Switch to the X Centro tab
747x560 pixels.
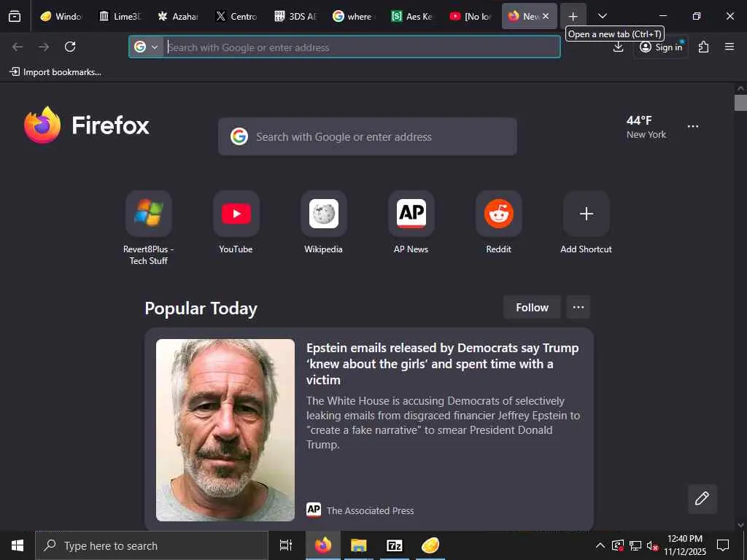(x=237, y=16)
